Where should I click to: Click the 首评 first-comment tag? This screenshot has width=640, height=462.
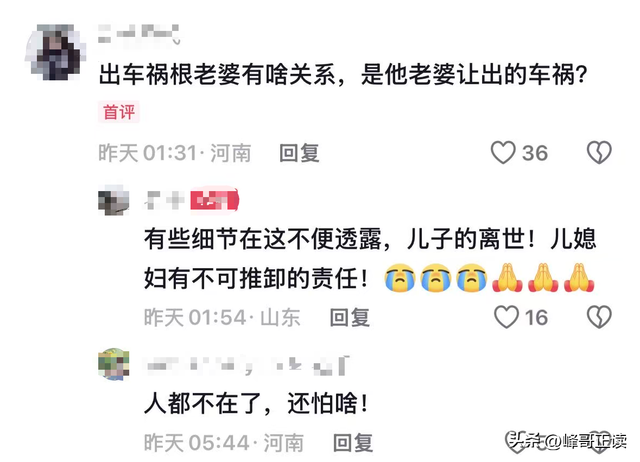click(118, 111)
